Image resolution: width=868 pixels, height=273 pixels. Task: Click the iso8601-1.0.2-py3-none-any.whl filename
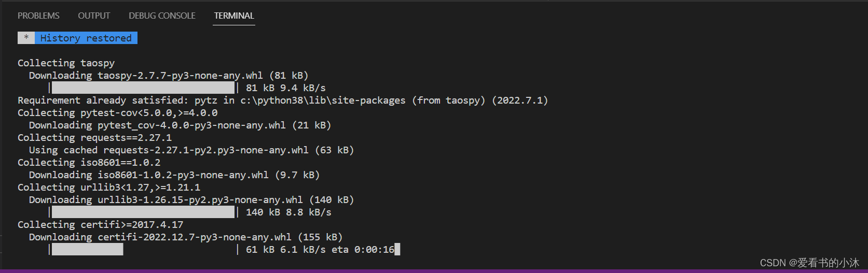(x=183, y=175)
